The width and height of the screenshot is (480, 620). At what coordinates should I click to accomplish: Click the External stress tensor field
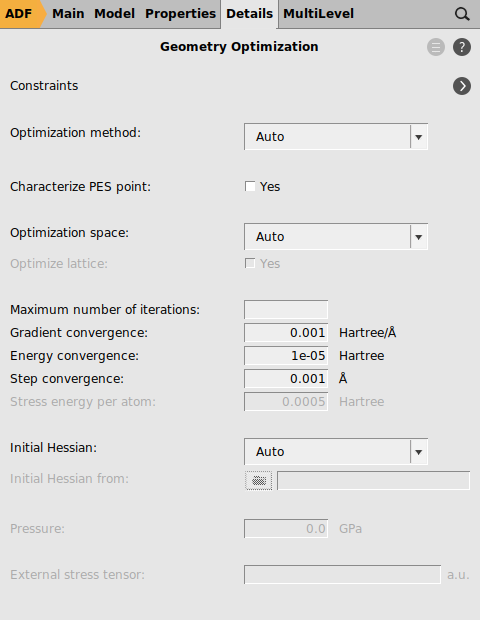point(342,575)
